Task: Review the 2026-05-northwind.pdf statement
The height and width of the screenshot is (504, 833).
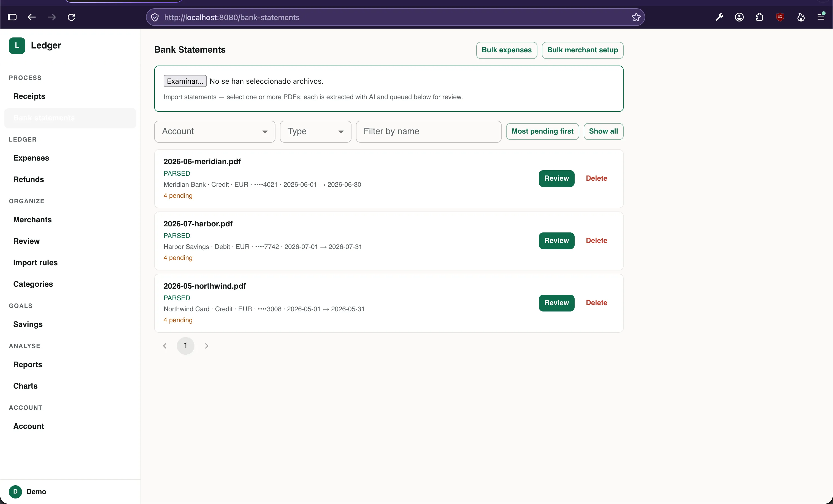Action: (x=556, y=303)
